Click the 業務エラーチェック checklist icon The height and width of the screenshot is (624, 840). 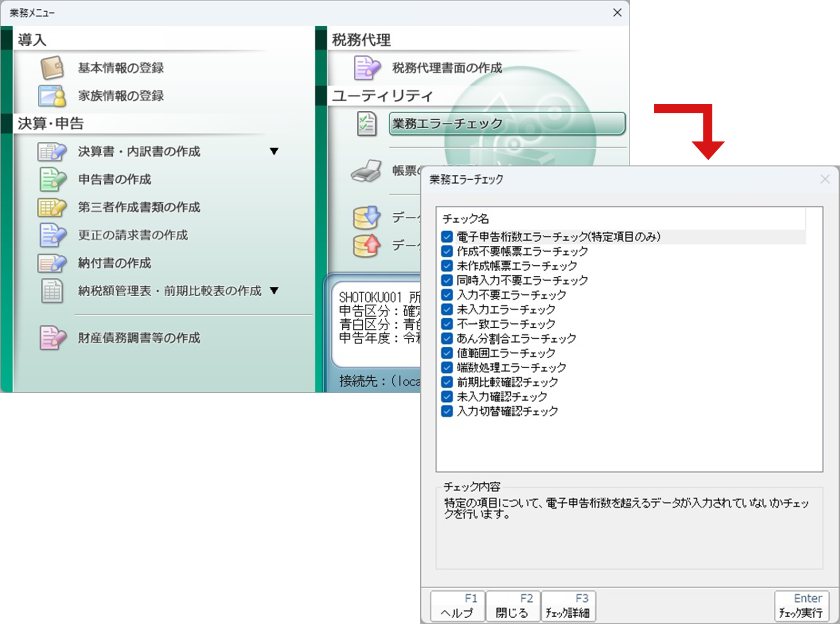(367, 124)
